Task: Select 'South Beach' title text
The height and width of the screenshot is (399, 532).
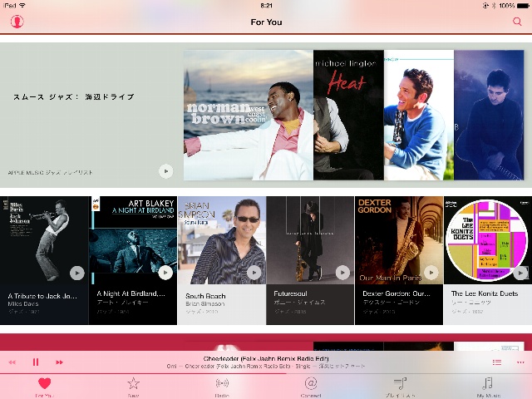Action: pyautogui.click(x=205, y=296)
